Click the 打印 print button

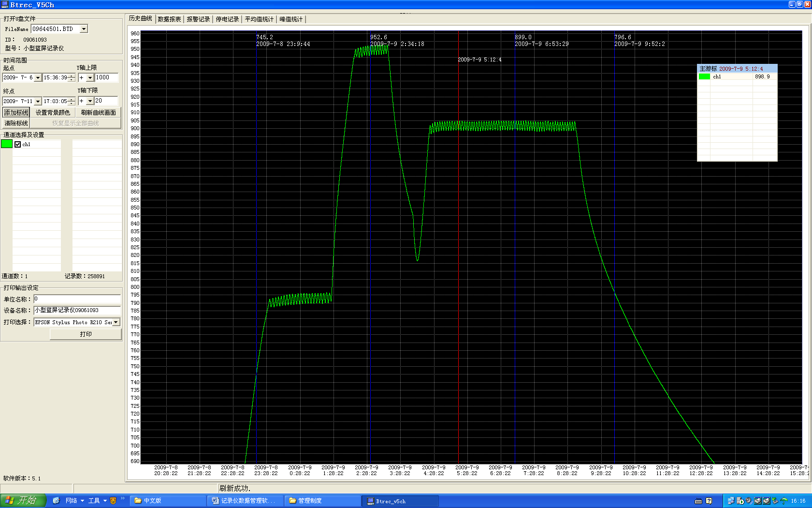(86, 334)
